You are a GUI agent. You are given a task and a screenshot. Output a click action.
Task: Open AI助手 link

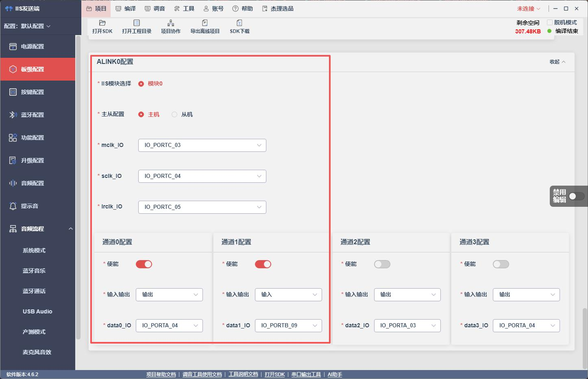pyautogui.click(x=335, y=375)
